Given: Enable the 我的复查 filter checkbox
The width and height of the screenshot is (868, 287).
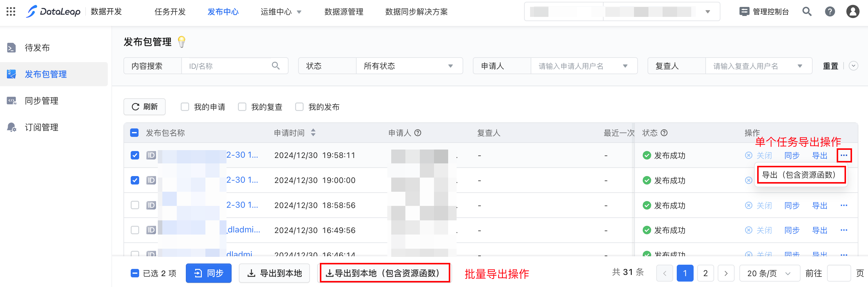Looking at the screenshot, I should (x=242, y=107).
